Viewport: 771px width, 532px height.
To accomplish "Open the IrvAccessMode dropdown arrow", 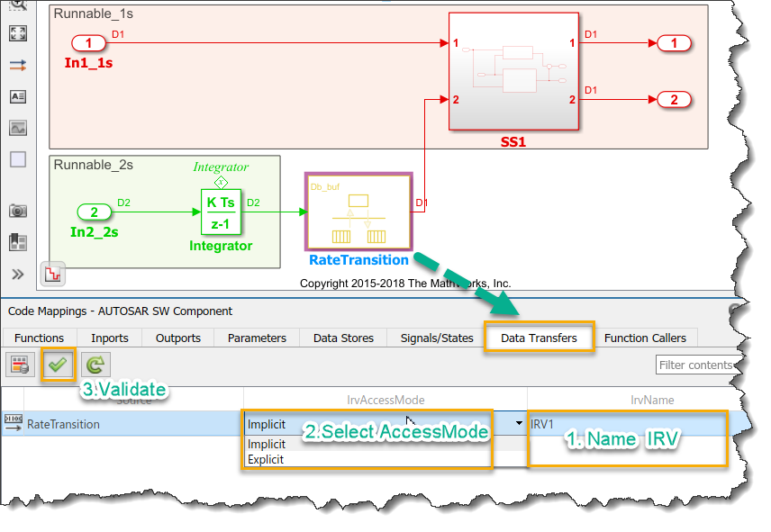I will pos(519,424).
